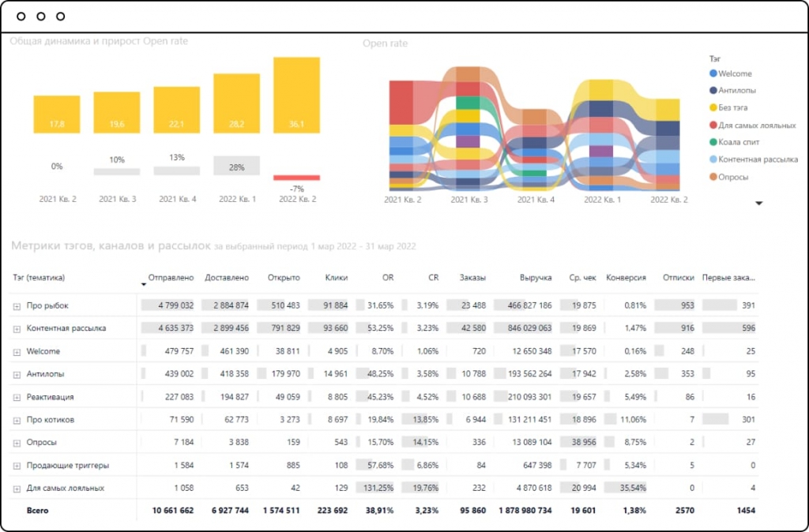Click 2022 Кв. 1 label under bar chart
The height and width of the screenshot is (532, 809).
237,199
